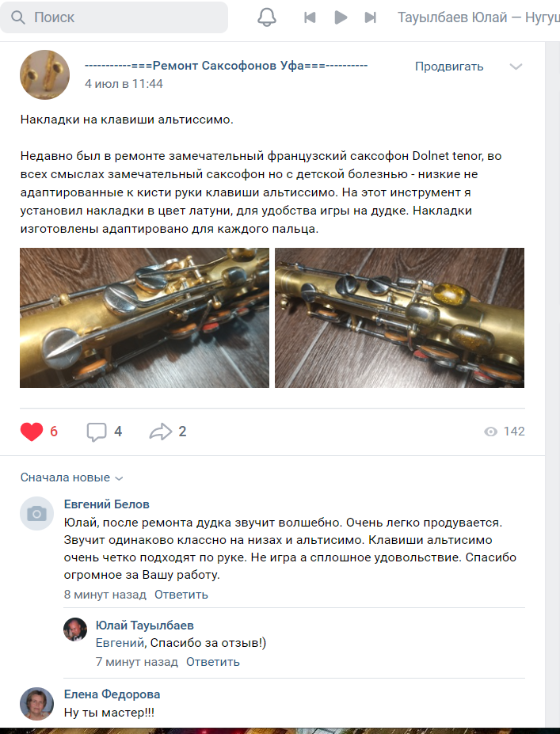Open the left saxophone keys photo
Viewport: 560px width, 734px height.
[144, 318]
